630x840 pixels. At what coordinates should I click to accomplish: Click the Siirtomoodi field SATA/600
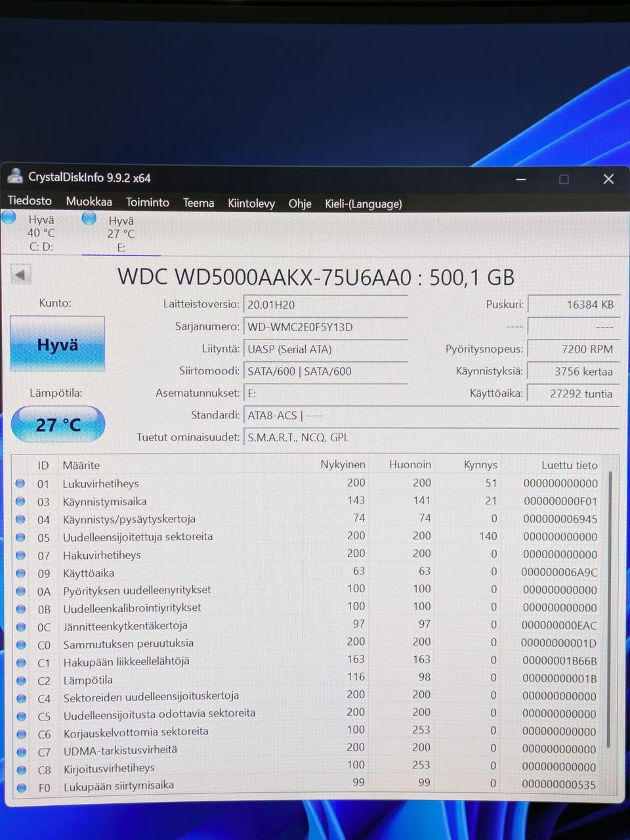coord(325,371)
